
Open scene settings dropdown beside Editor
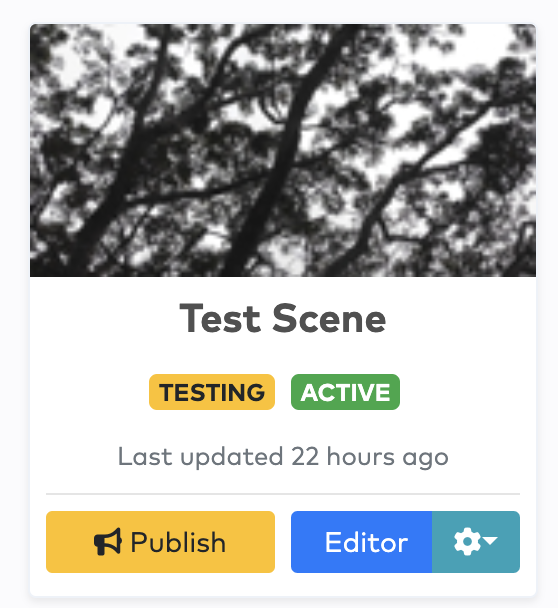coord(476,542)
